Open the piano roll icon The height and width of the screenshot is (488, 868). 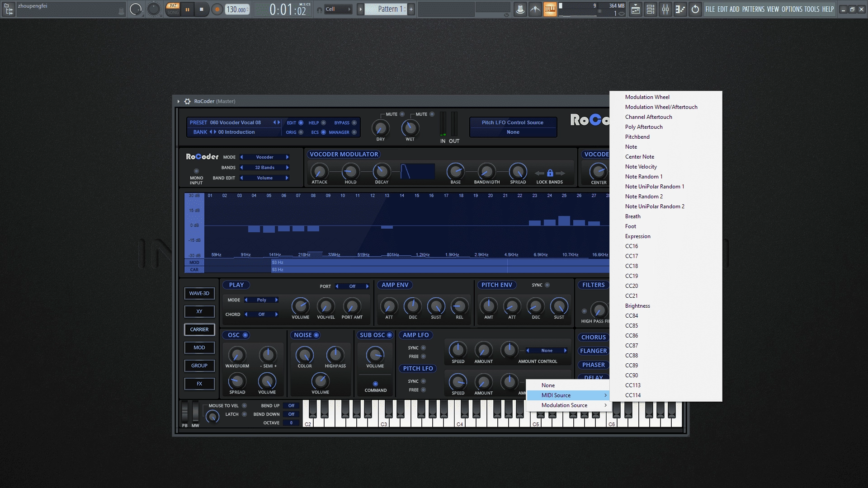click(680, 9)
